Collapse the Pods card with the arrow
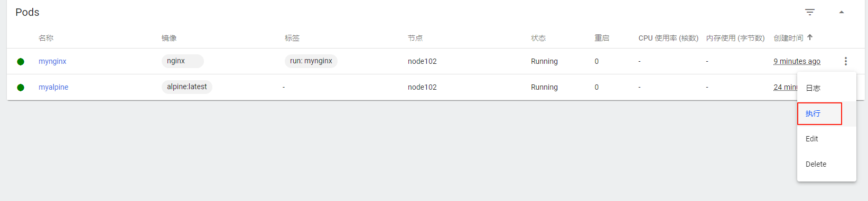868x201 pixels. coord(842,12)
